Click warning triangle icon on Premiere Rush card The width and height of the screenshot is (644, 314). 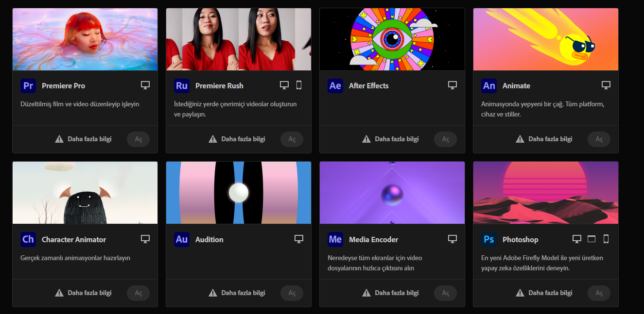pyautogui.click(x=213, y=139)
